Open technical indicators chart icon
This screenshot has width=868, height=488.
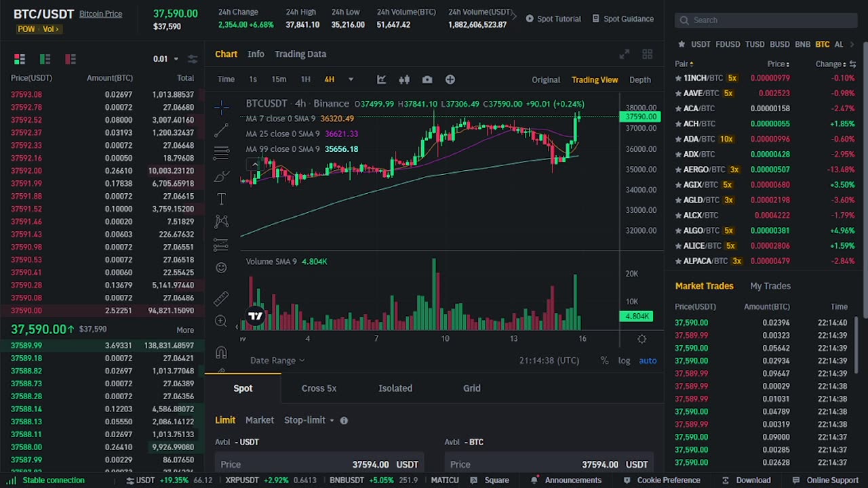381,79
